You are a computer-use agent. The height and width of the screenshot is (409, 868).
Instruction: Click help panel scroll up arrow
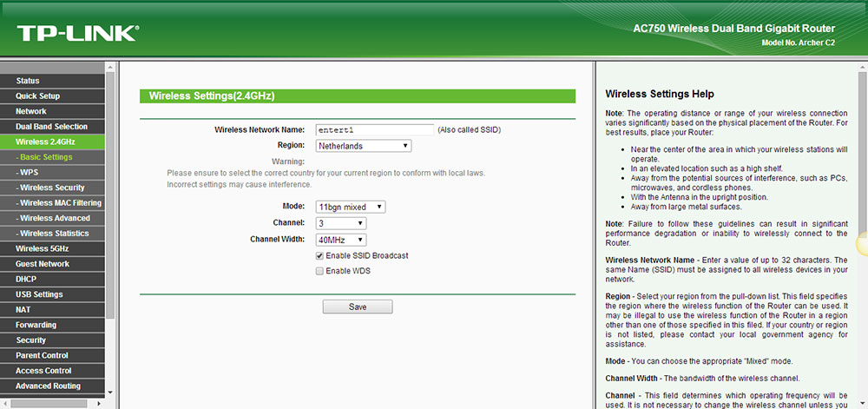tap(863, 68)
